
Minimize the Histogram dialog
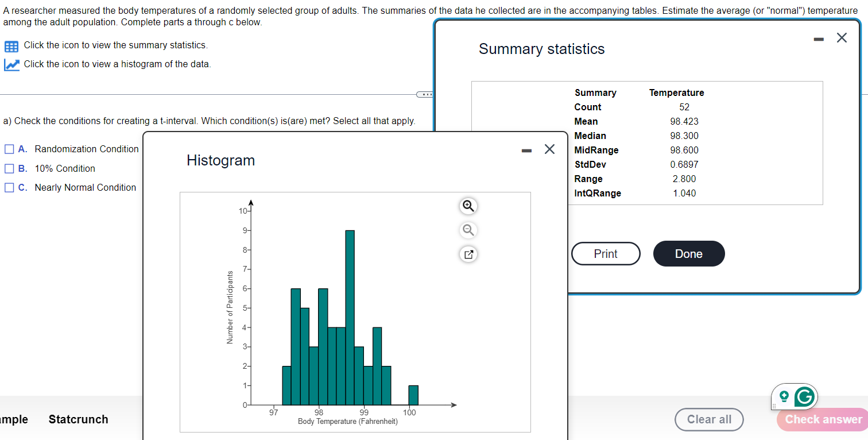coord(526,150)
